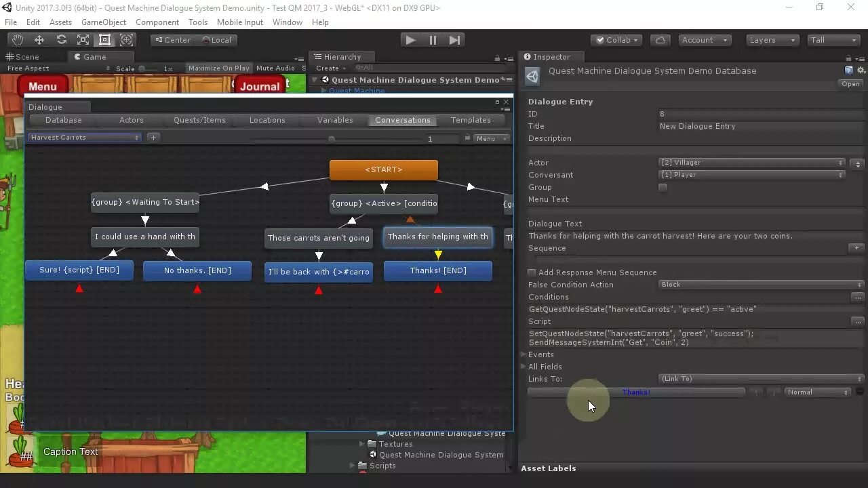
Task: Switch to the Templates tab
Action: tap(471, 120)
